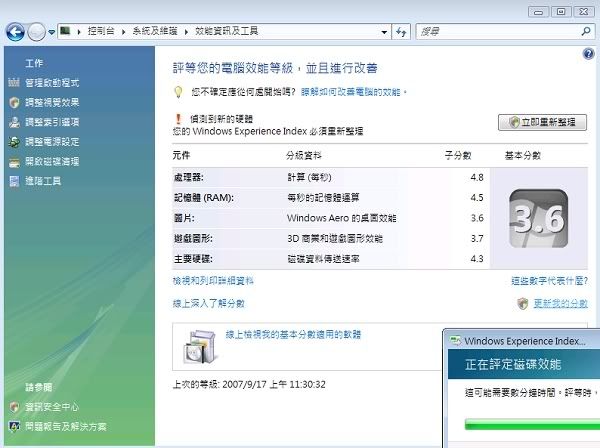This screenshot has width=600, height=448.
Task: Open 檢視和列印詳細資料 link
Action: click(213, 281)
